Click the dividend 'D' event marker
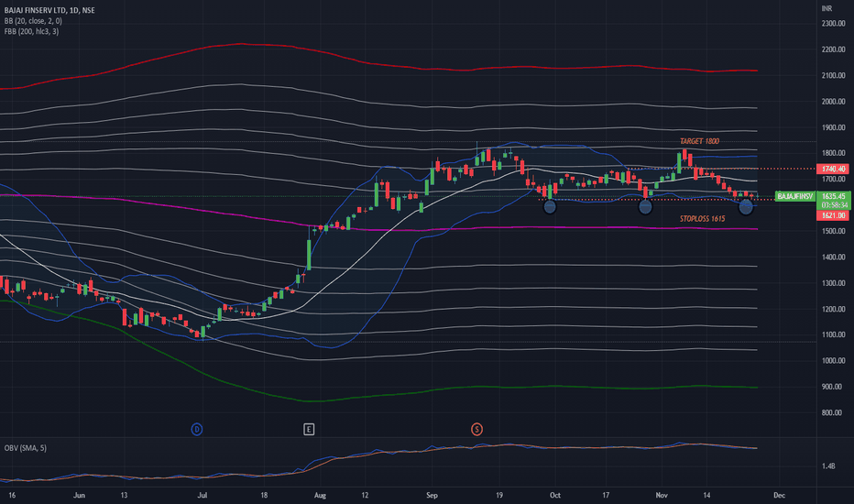The image size is (854, 504). 197,430
